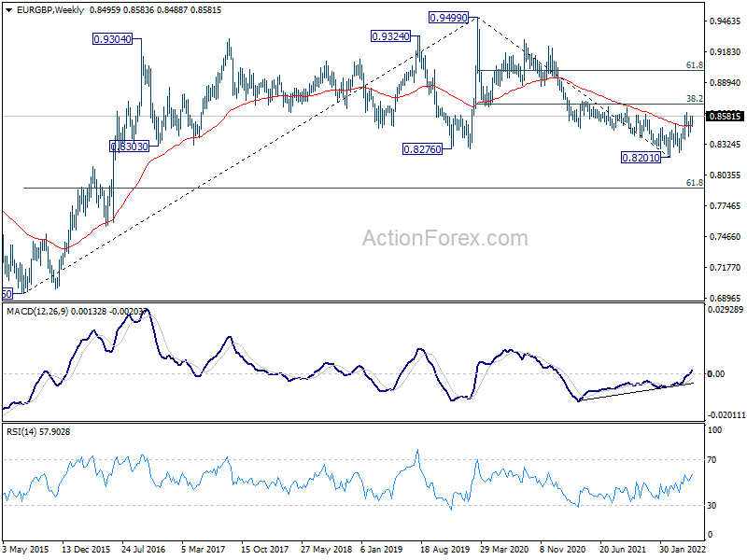Select the 13 Dec 2015 date label
This screenshot has width=747, height=560.
pos(86,550)
